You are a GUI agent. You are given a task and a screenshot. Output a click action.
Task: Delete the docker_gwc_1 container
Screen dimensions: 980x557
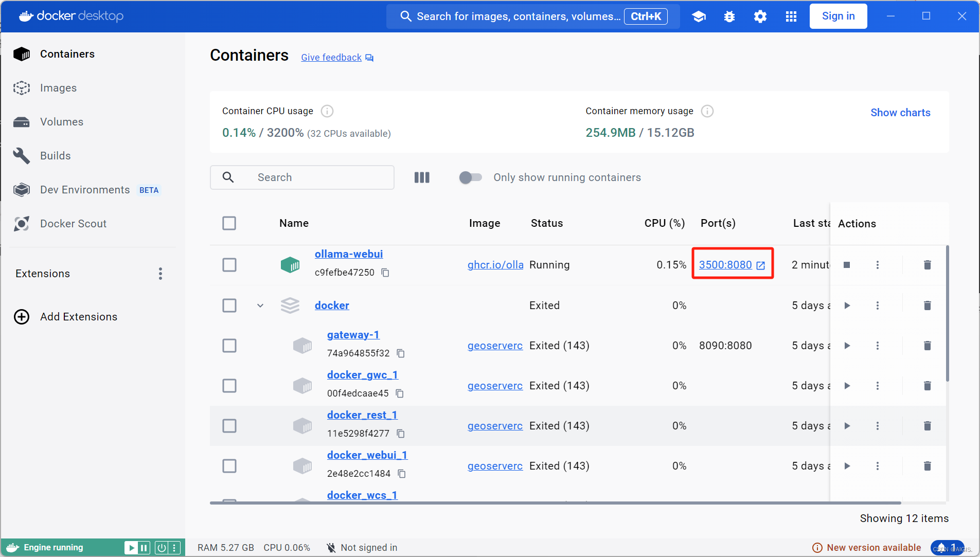(x=928, y=386)
